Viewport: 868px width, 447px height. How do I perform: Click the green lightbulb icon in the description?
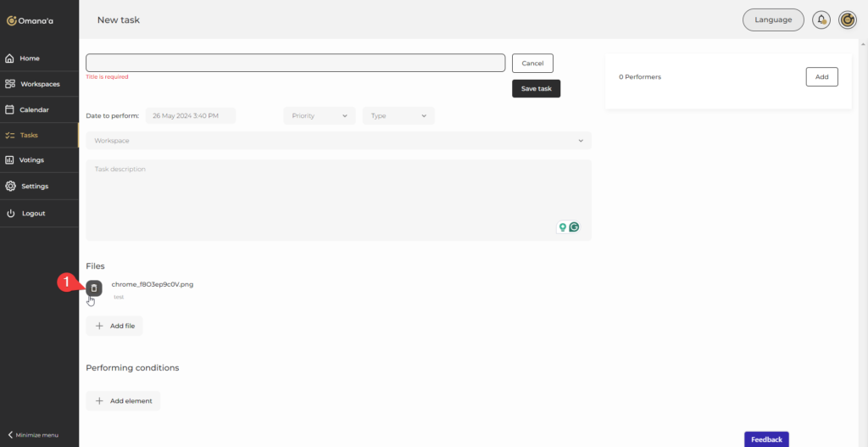[x=562, y=227]
